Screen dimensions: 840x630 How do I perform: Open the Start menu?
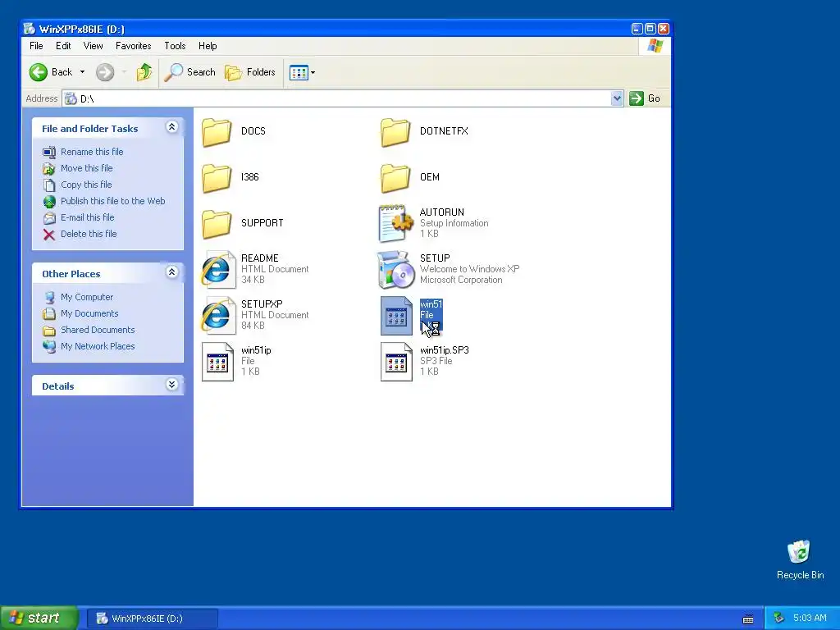[39, 619]
